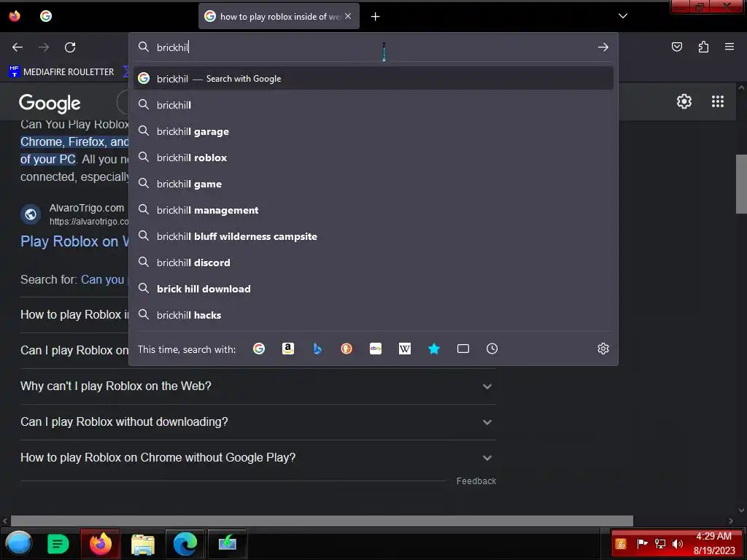Click the network tray icon

click(x=659, y=543)
